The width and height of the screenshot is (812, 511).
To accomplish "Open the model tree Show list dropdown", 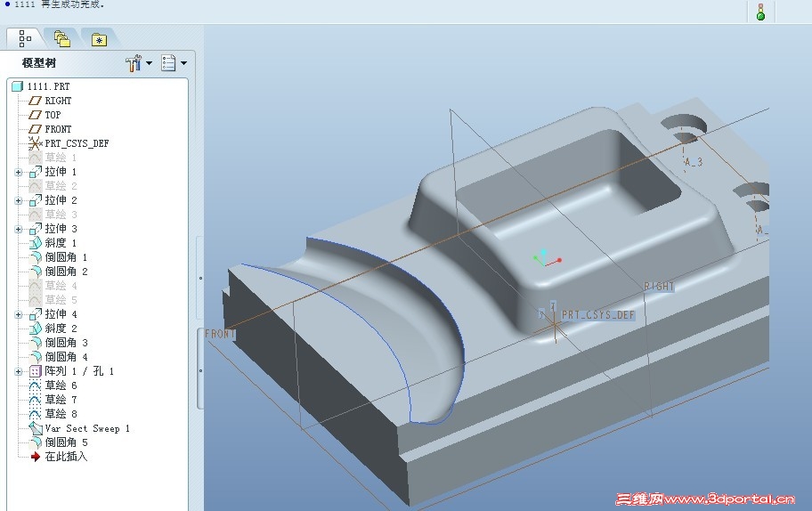I will (x=174, y=63).
